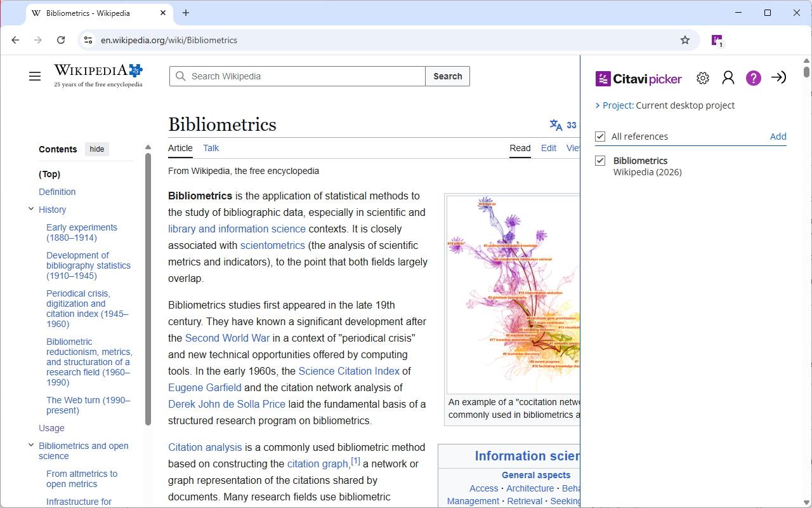Collapse Bibliometrics and open science section
The image size is (812, 508).
pyautogui.click(x=31, y=445)
